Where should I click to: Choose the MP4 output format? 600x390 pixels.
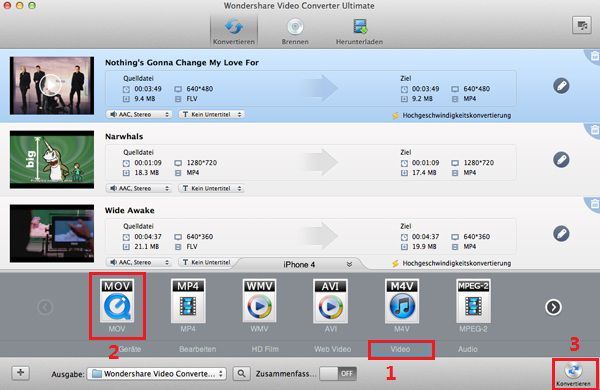coord(188,305)
